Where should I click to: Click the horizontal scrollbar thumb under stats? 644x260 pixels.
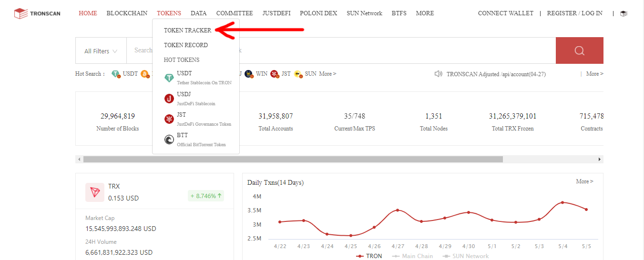coord(293,160)
